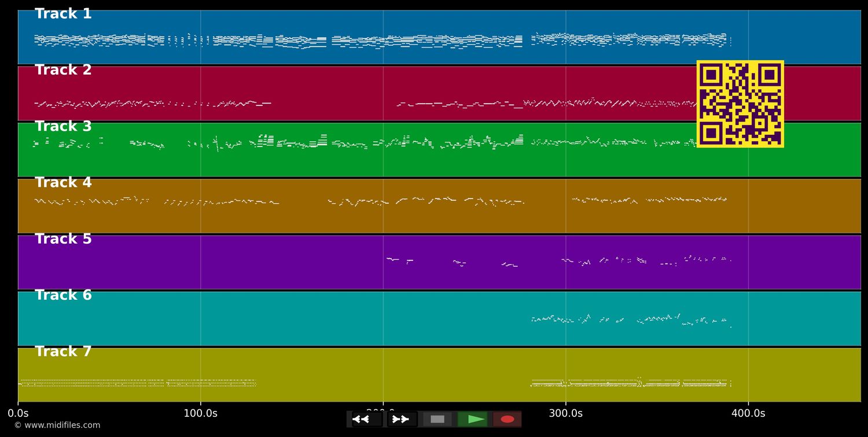Select the Track 1 label
The width and height of the screenshot is (868, 437).
pos(63,14)
